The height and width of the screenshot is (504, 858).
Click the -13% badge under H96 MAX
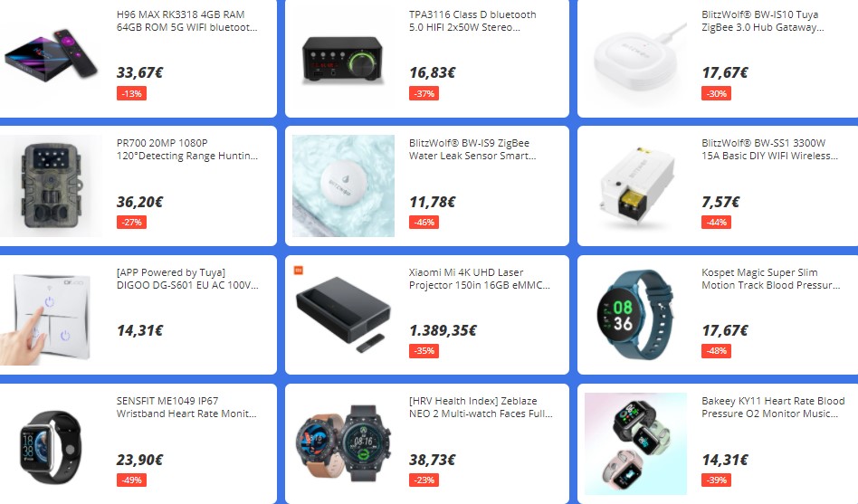(131, 93)
